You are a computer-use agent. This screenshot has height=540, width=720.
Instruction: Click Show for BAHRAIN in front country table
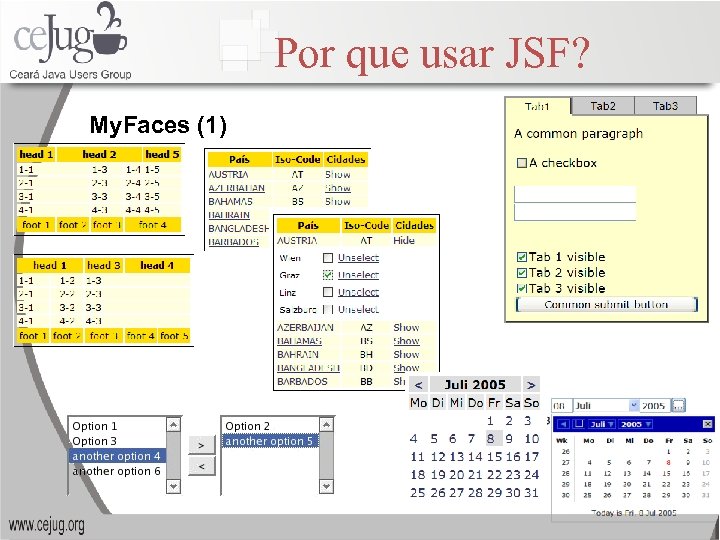pos(406,354)
